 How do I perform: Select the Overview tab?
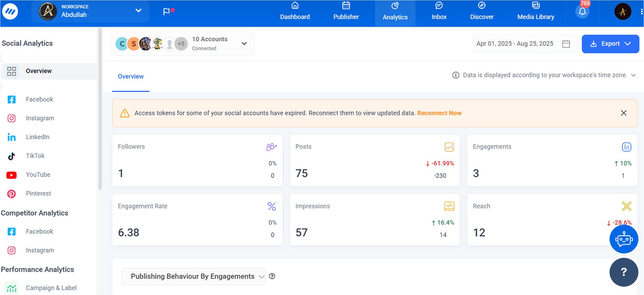pyautogui.click(x=131, y=77)
